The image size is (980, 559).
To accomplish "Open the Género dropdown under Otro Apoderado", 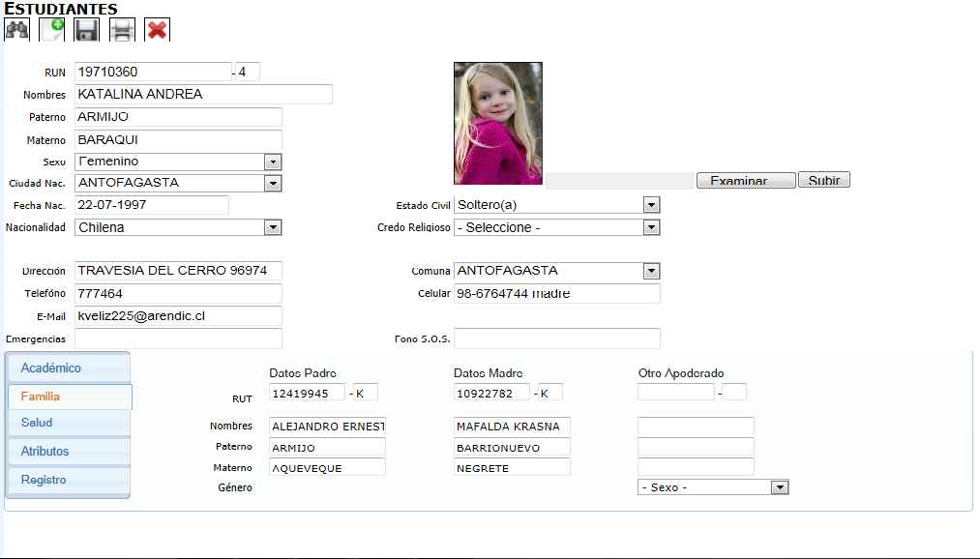I will tap(780, 486).
